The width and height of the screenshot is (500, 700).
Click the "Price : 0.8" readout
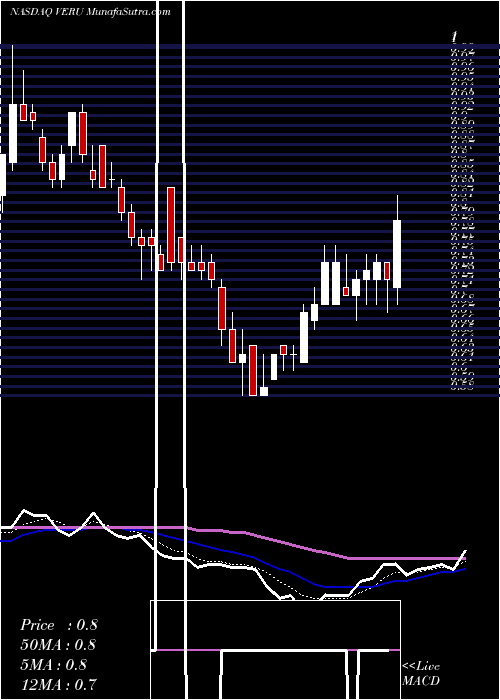59,625
